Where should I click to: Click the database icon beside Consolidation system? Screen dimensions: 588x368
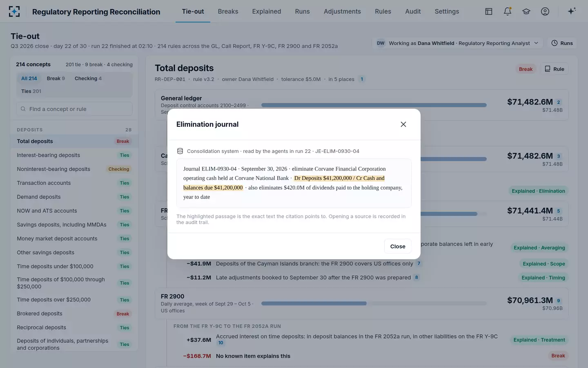pyautogui.click(x=180, y=151)
